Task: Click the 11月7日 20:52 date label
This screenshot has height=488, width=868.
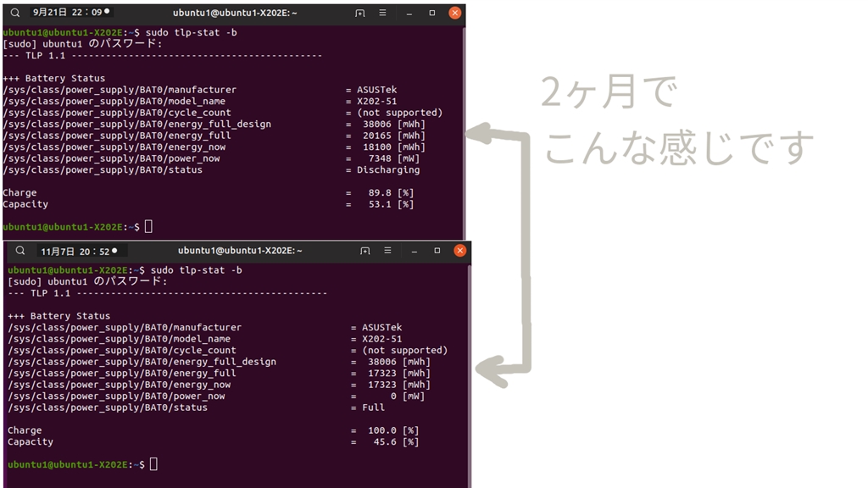Action: [x=75, y=251]
